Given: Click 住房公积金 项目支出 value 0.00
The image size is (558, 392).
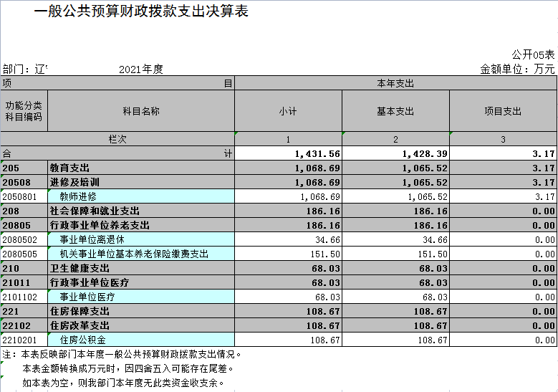Looking at the screenshot, I should pos(503,340).
